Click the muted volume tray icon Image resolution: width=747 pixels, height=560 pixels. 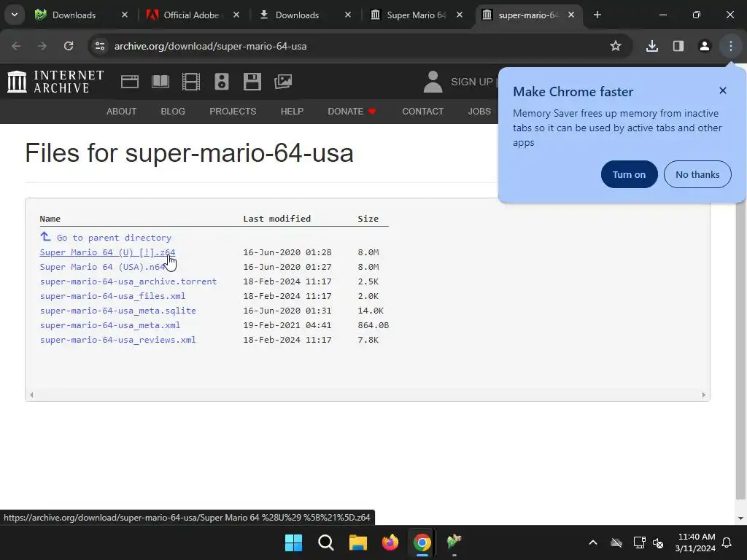point(658,542)
